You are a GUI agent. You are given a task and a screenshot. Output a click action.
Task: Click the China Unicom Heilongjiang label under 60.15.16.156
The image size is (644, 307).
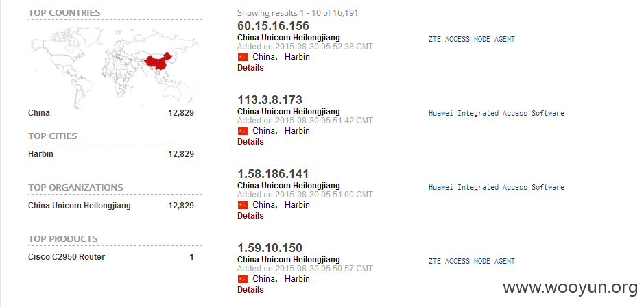click(289, 38)
